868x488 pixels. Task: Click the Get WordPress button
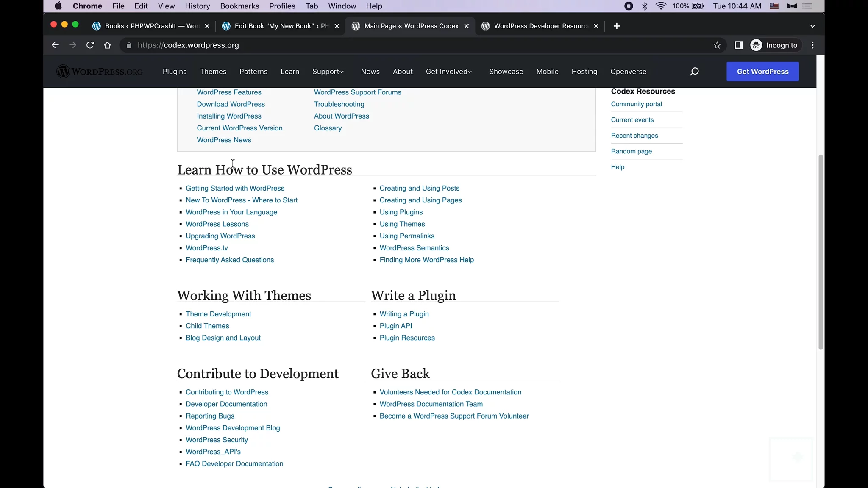pyautogui.click(x=762, y=72)
